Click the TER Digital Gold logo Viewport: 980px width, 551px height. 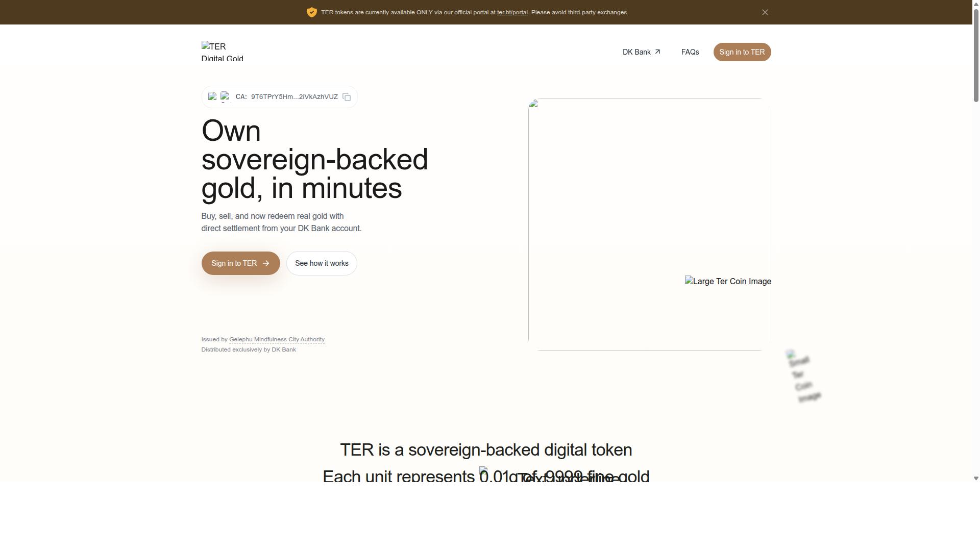pyautogui.click(x=222, y=52)
